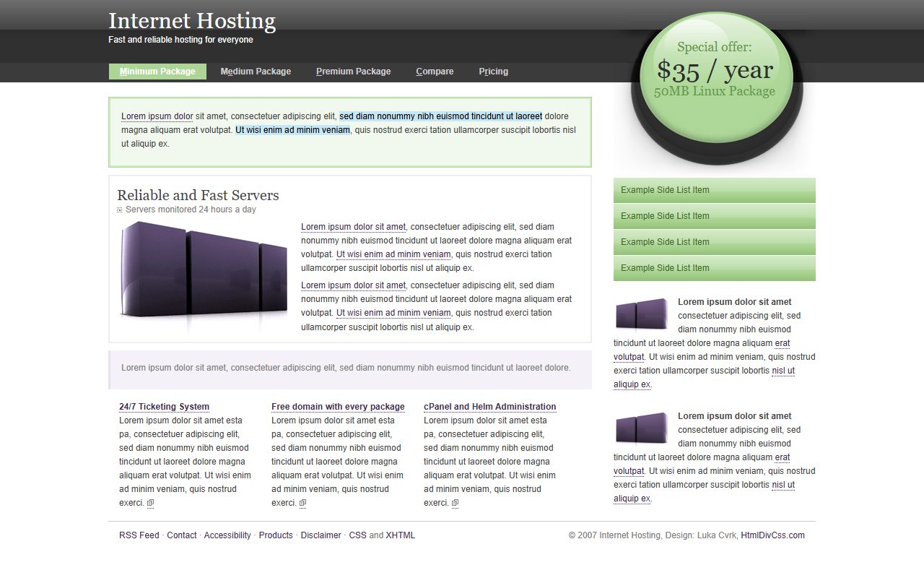Click external-link icon under Free domain column
This screenshot has width=924, height=578.
(x=302, y=504)
